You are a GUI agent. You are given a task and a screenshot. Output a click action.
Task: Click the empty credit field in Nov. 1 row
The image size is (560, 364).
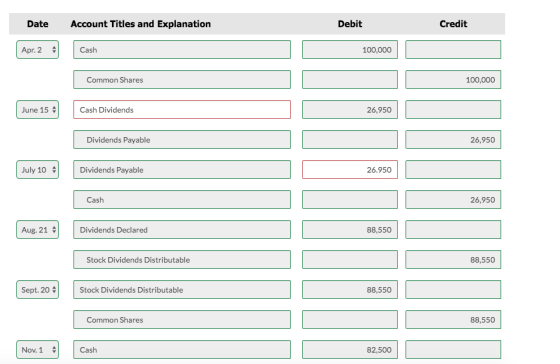[x=453, y=350]
